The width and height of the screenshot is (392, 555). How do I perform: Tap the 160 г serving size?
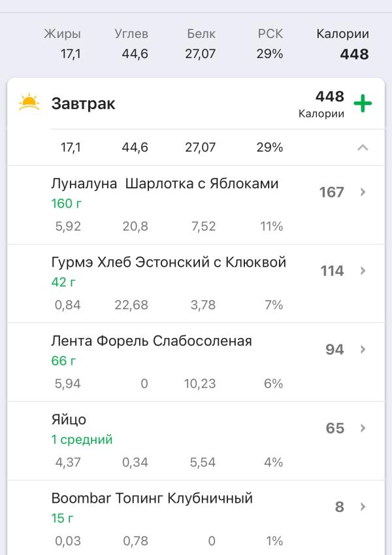66,203
